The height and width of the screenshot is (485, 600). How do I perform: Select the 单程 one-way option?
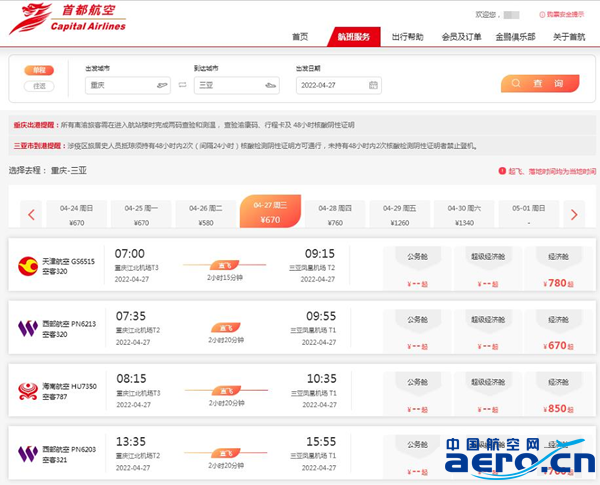click(39, 70)
